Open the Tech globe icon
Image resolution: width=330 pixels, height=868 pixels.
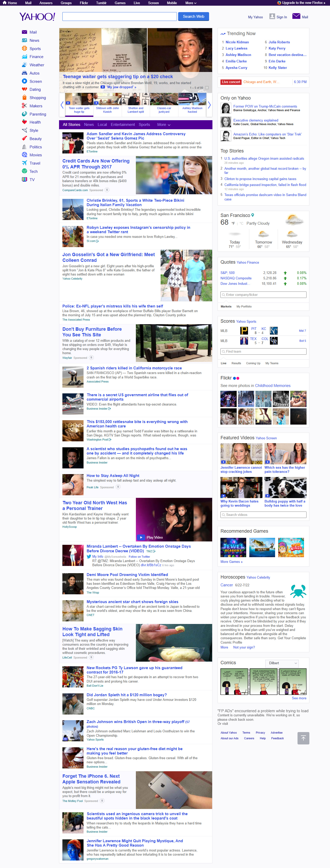24,171
